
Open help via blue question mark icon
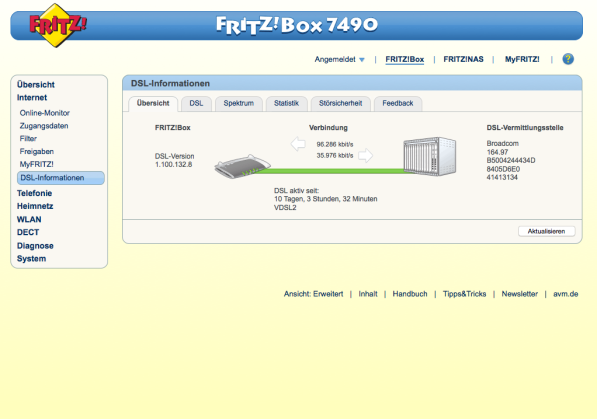coord(568,59)
